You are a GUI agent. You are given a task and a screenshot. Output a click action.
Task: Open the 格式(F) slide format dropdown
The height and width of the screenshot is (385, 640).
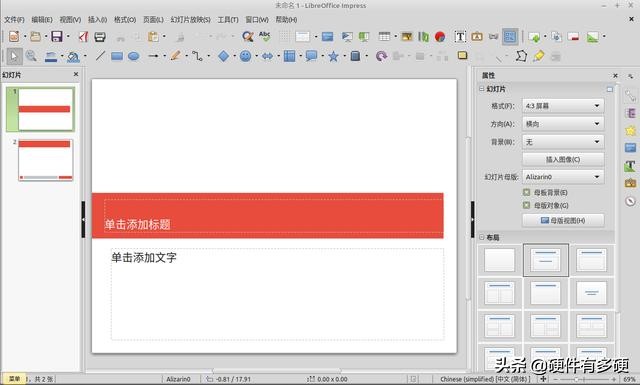coord(563,106)
